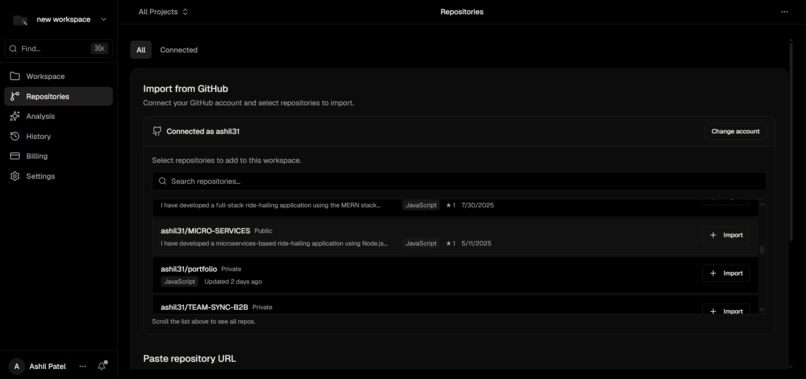Screen dimensions: 806x379
Task: Click the repository list scrollbar thumb
Action: click(x=762, y=250)
